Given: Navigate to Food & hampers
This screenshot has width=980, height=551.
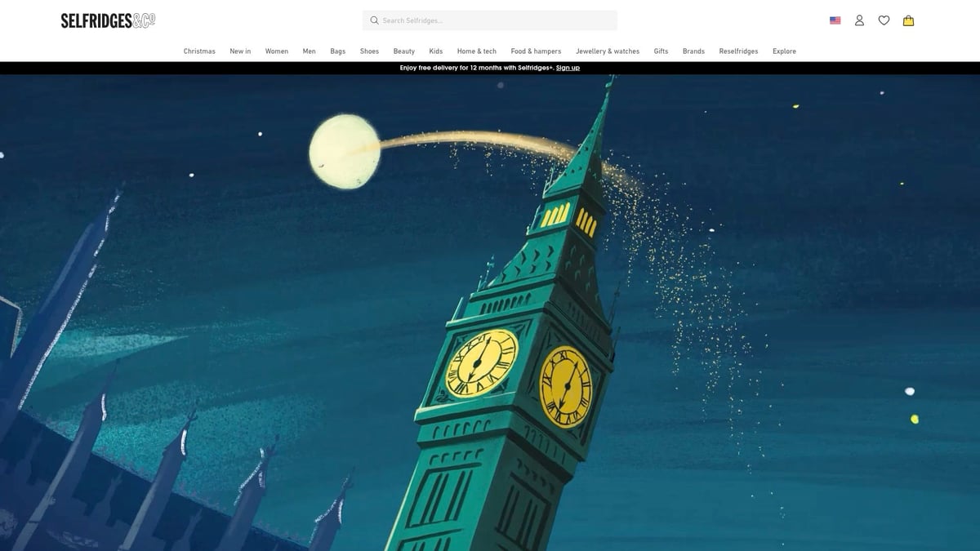Looking at the screenshot, I should pos(536,51).
